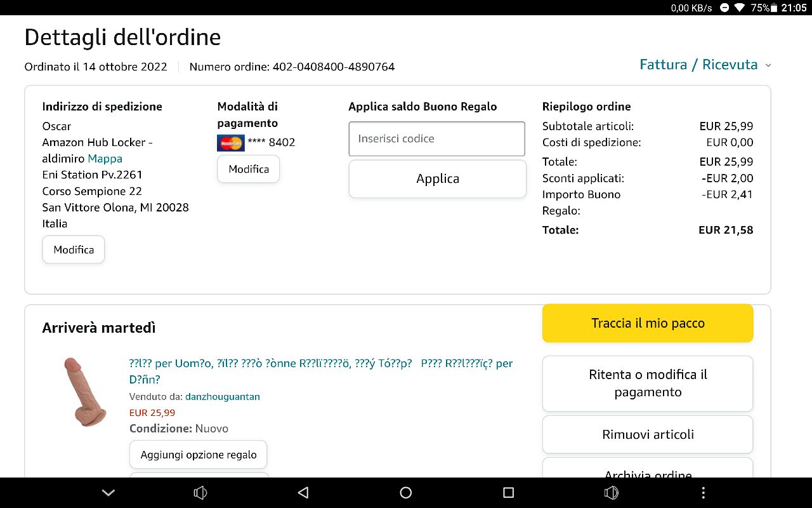Screen dimensions: 812x508
Task: Click the Corso Sempione 22 address line
Action: click(x=92, y=191)
